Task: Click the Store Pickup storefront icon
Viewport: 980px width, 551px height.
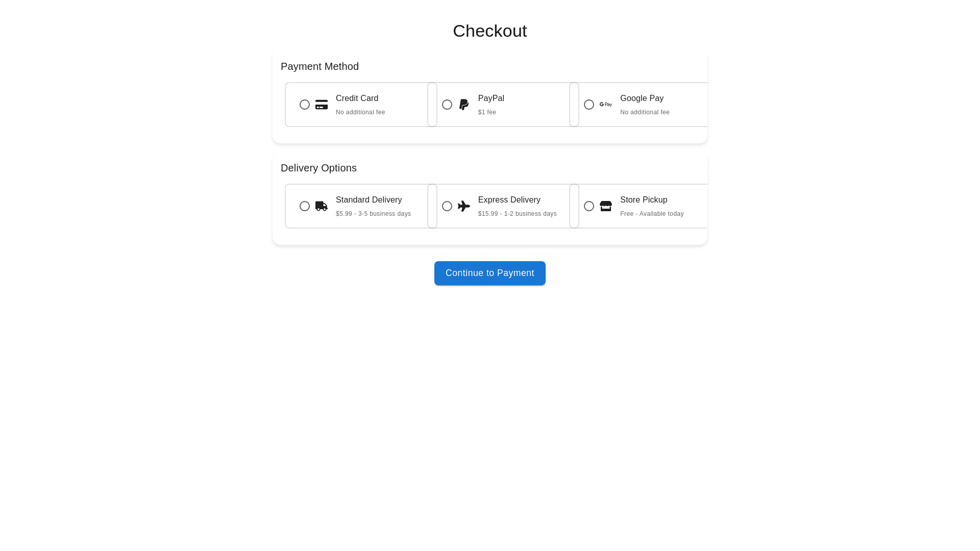Action: [x=605, y=206]
